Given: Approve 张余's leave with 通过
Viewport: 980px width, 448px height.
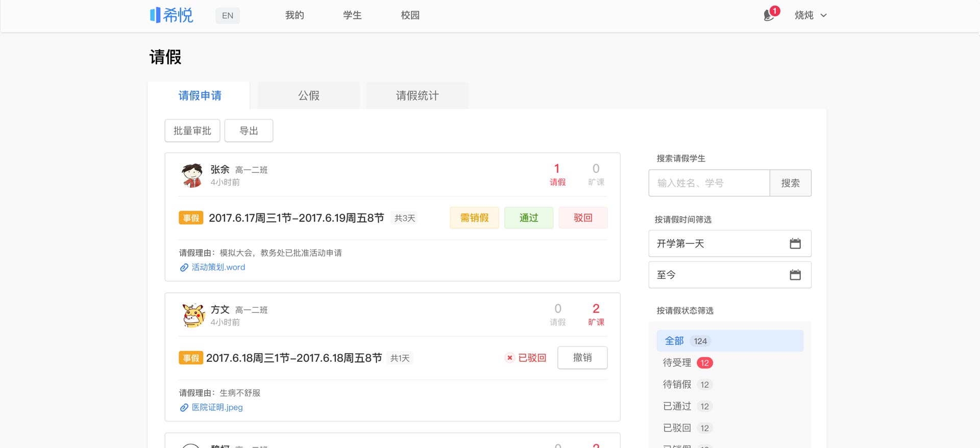Looking at the screenshot, I should click(528, 218).
